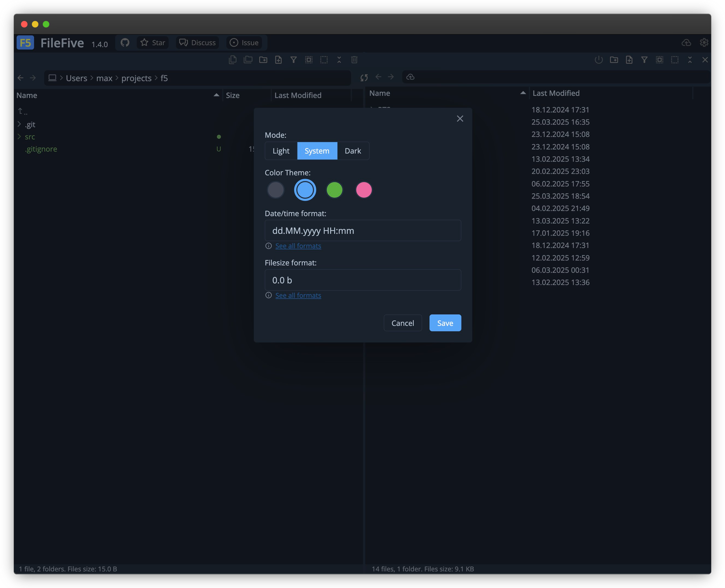Collapse all folders in left panel toolbar
The height and width of the screenshot is (588, 725).
(x=339, y=60)
